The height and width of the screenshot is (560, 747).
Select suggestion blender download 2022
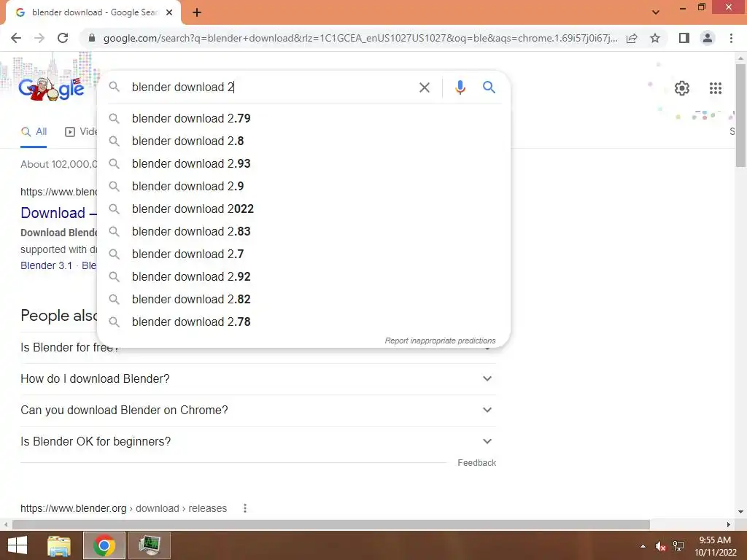click(303, 209)
